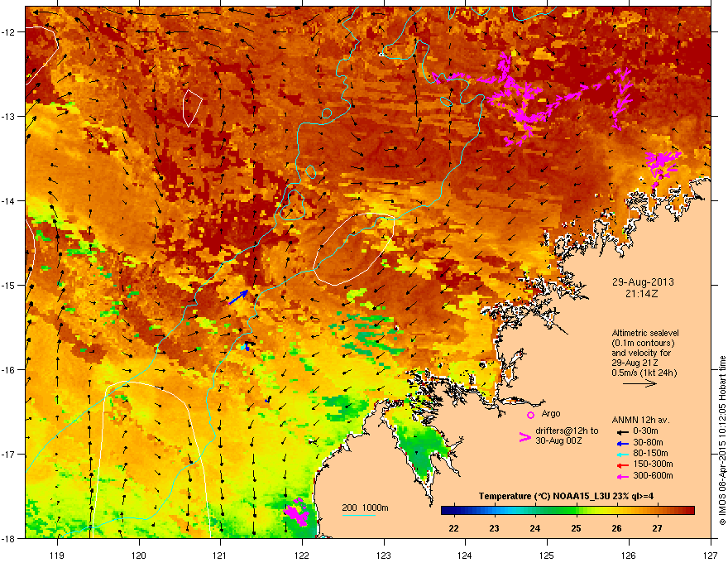Click the longitude axis label '126'
728x563 pixels.
coord(629,556)
